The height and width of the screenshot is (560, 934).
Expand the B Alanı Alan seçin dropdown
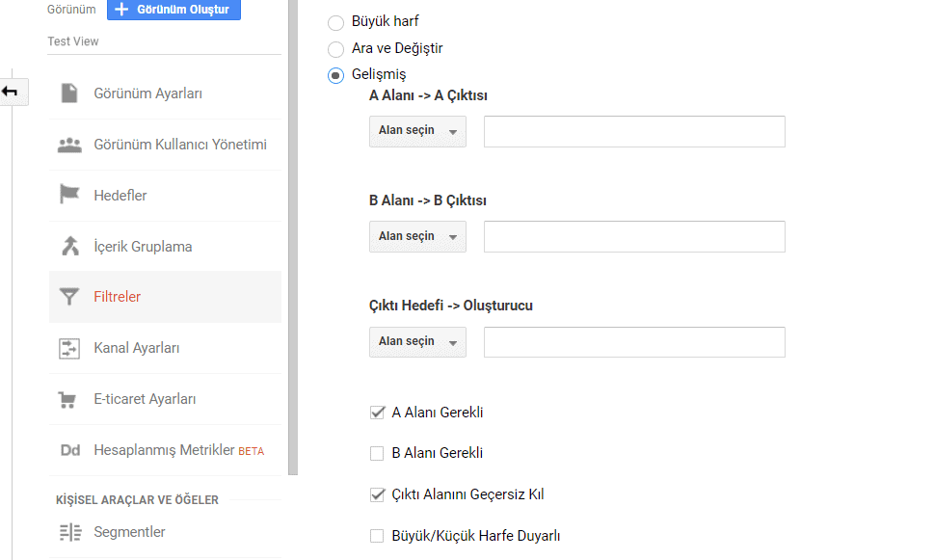coord(417,236)
